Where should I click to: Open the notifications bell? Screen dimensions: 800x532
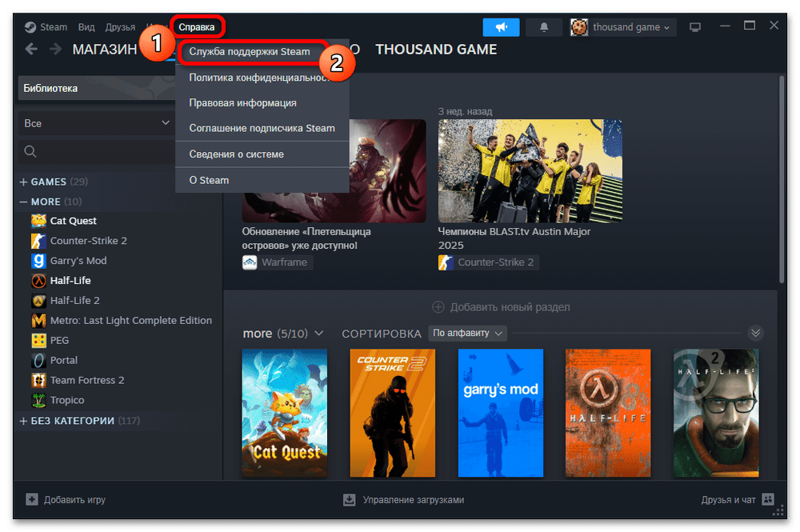tap(544, 27)
